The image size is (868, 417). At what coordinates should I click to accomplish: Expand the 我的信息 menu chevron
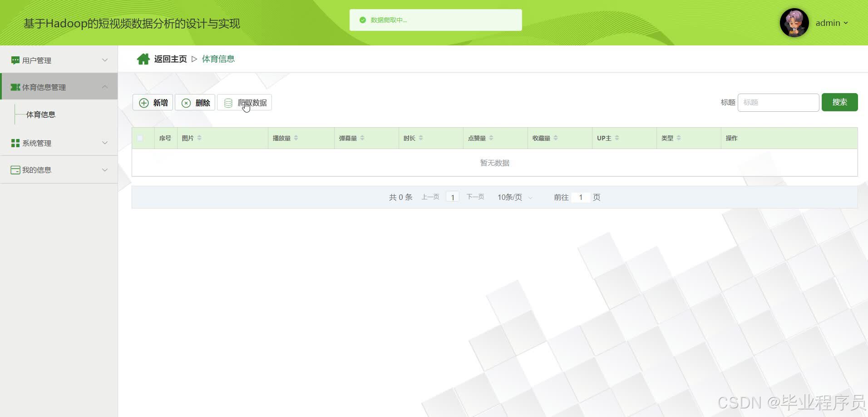(105, 170)
